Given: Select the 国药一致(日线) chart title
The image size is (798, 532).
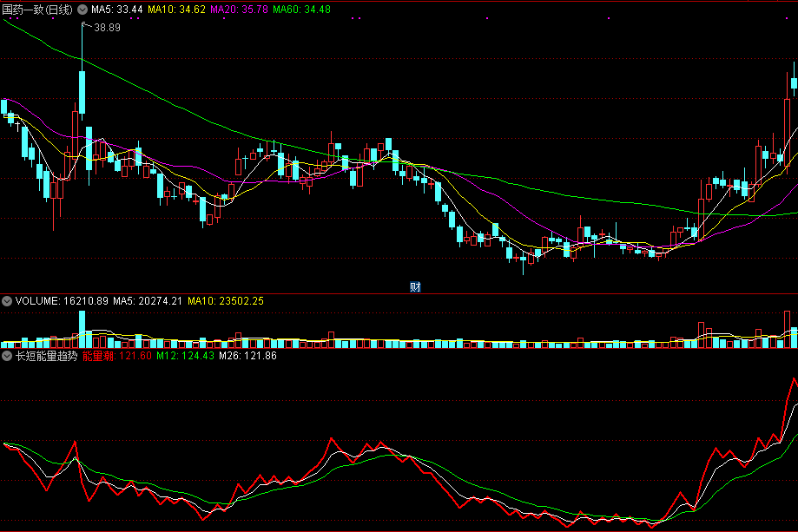Looking at the screenshot, I should (37, 10).
